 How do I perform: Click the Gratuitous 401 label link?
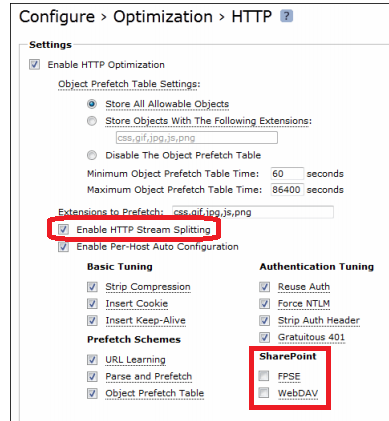(x=311, y=337)
